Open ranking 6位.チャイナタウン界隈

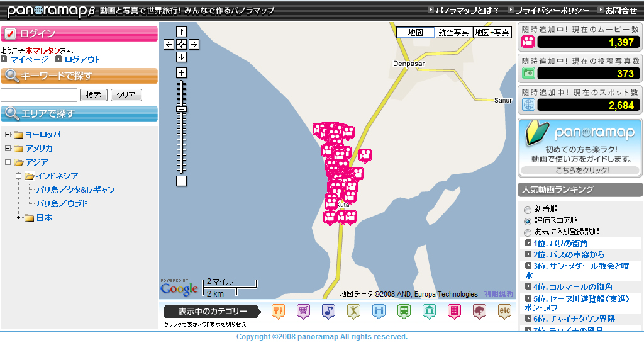coord(574,319)
